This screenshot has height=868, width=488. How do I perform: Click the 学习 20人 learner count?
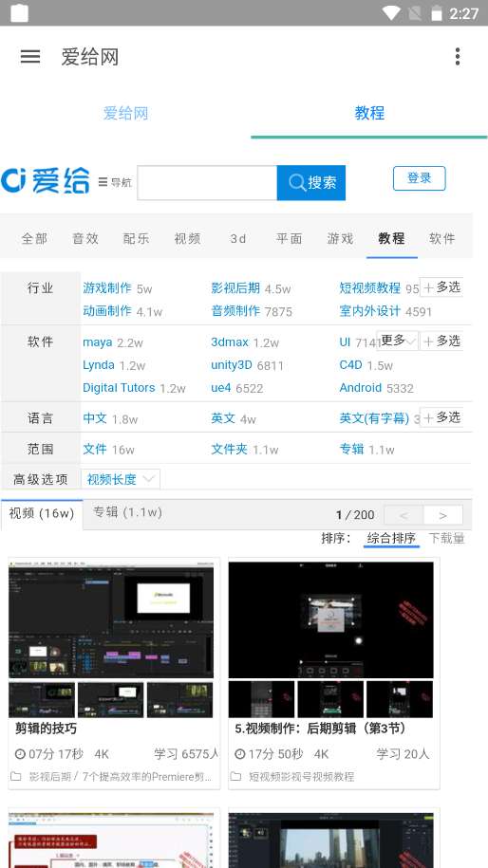403,754
